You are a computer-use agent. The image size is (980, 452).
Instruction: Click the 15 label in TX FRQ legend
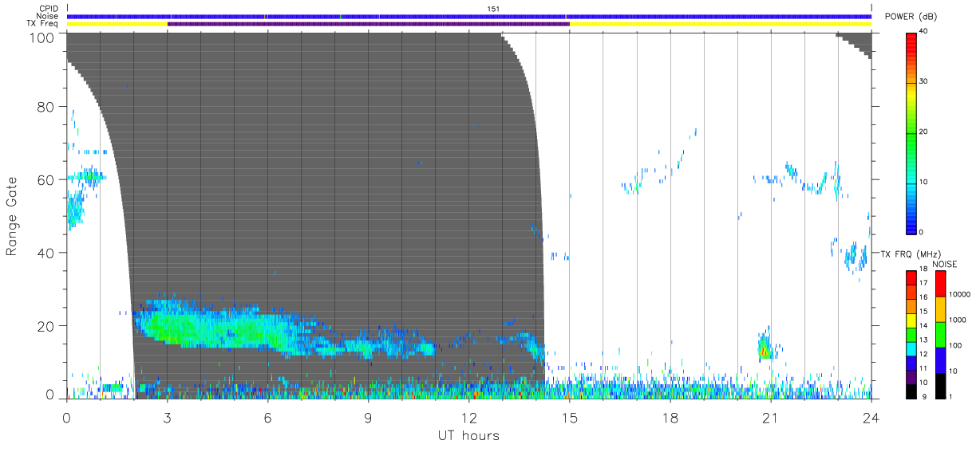[923, 311]
